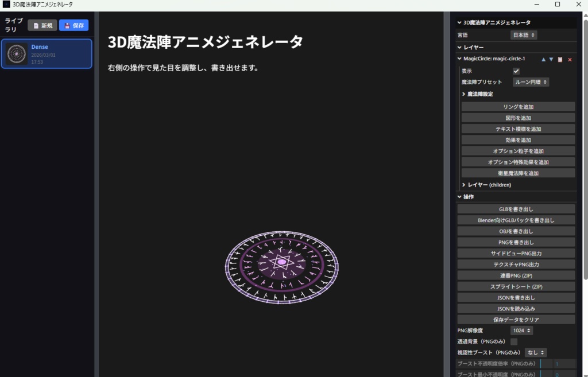
Task: Open the 魔法陣プリセット preset dropdown
Action: pyautogui.click(x=531, y=82)
